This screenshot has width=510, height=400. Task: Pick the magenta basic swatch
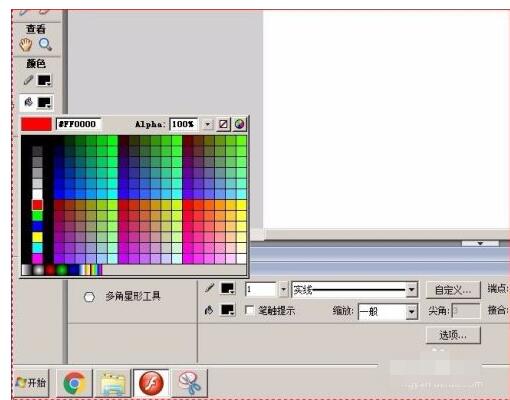[37, 258]
